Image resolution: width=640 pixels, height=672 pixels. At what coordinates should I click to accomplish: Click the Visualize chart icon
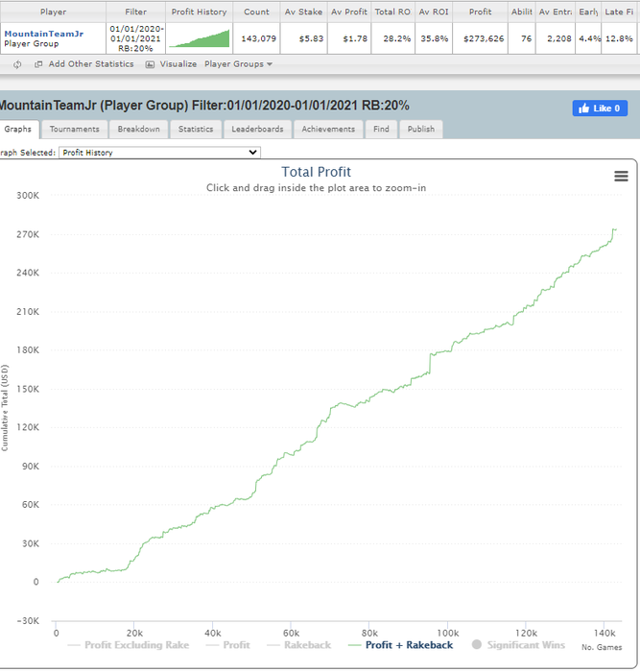pyautogui.click(x=150, y=64)
